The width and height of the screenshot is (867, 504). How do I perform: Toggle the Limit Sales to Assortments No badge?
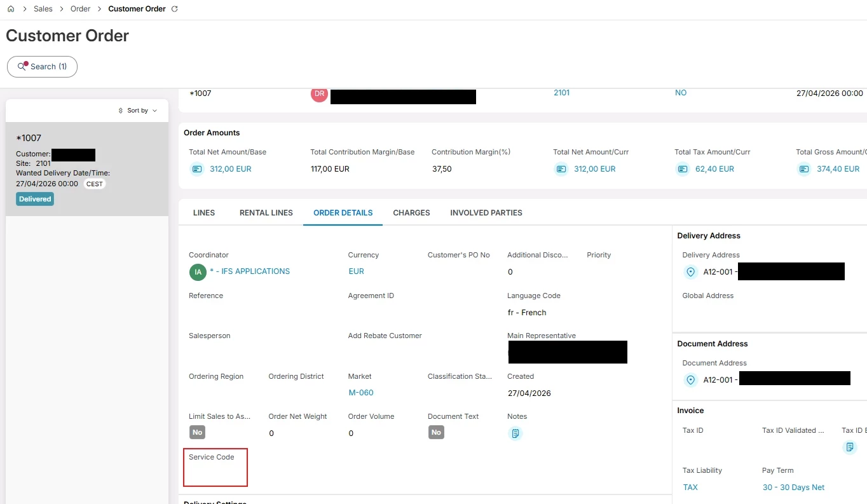click(197, 432)
